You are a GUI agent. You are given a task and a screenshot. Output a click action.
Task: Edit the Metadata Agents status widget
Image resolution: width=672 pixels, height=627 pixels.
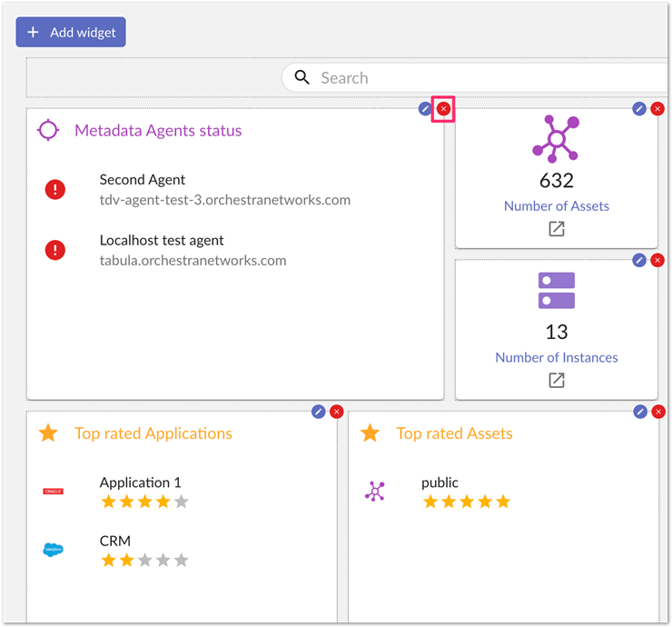click(425, 109)
